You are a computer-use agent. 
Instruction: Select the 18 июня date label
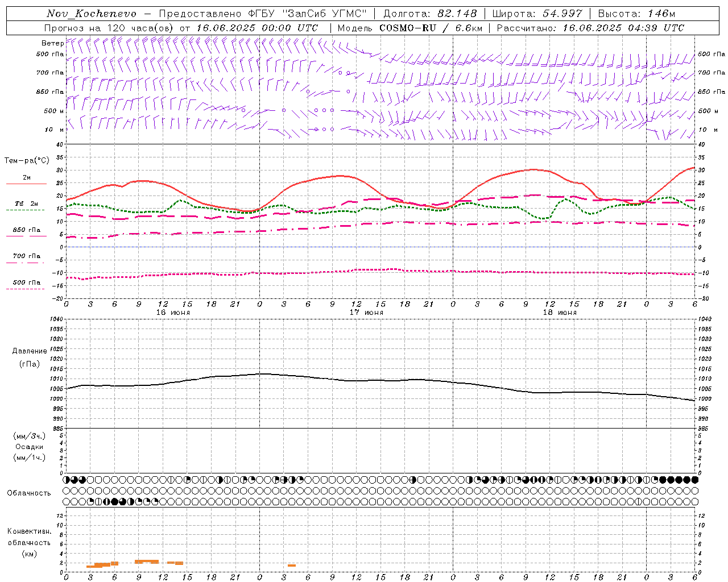(x=560, y=313)
